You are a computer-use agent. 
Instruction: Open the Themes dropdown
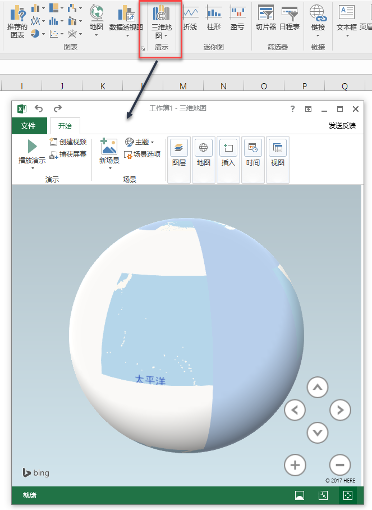[x=139, y=142]
